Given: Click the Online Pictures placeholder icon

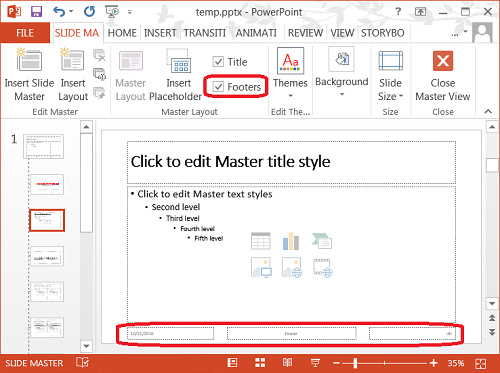Looking at the screenshot, I should [x=292, y=267].
